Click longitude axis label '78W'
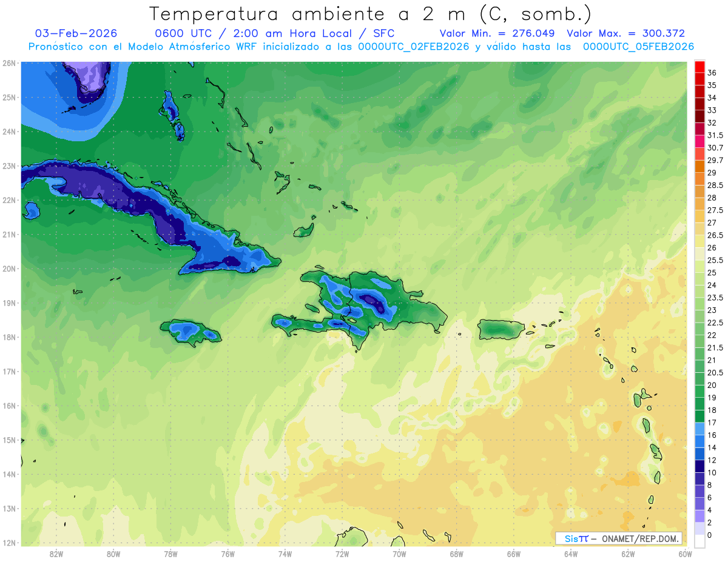728x562 pixels. pos(170,554)
